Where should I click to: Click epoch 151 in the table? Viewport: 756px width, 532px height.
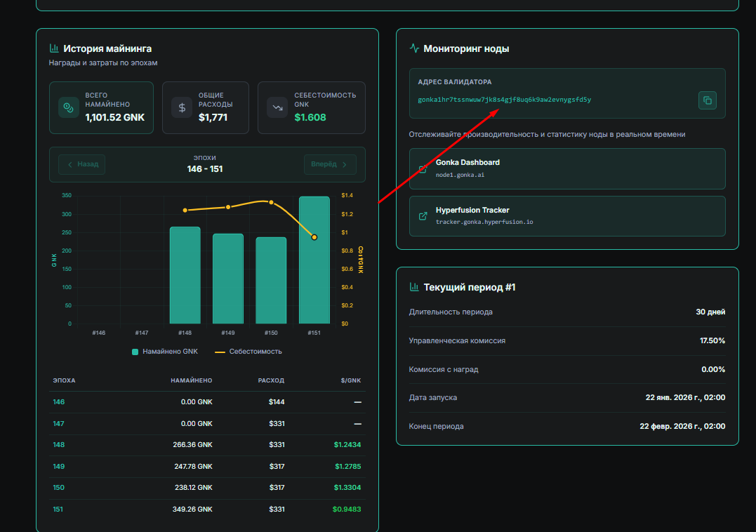(x=58, y=509)
